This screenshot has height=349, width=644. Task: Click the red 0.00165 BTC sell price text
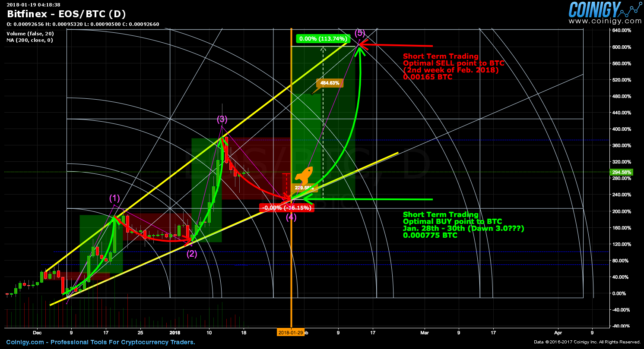click(428, 77)
